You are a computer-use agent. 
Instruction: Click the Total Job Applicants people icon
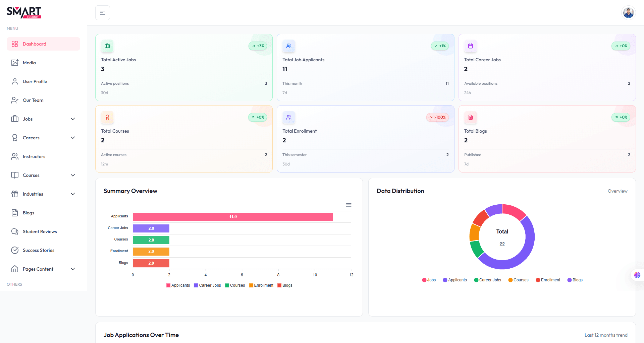(x=288, y=46)
